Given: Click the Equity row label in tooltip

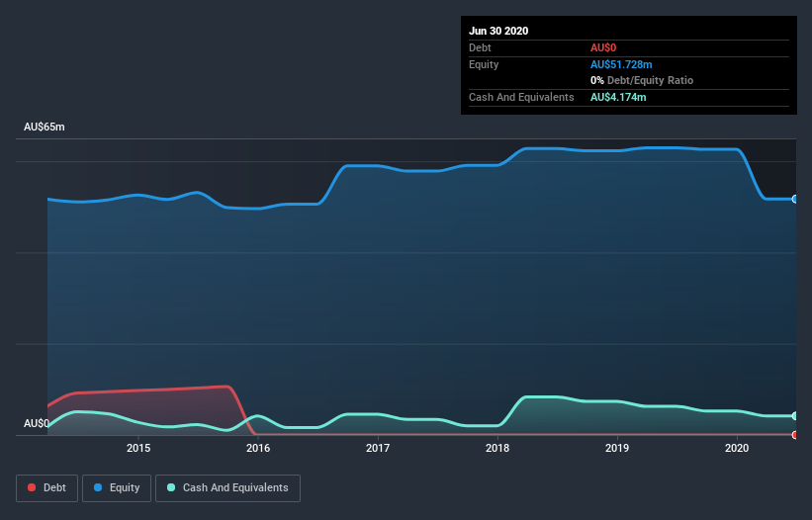Looking at the screenshot, I should [484, 64].
